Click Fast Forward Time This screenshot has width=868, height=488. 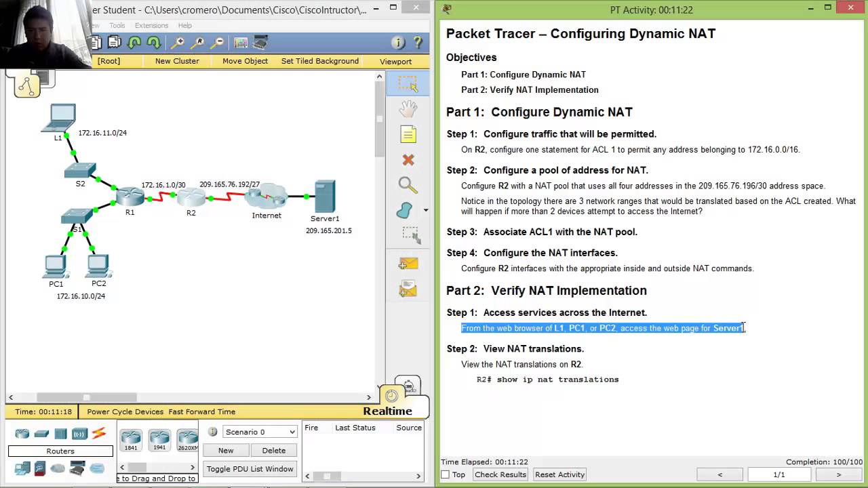click(202, 411)
